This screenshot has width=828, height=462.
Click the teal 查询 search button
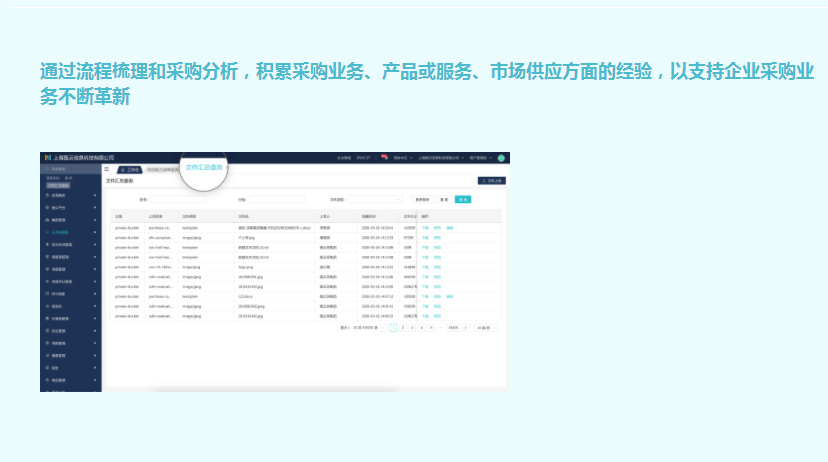tap(463, 200)
